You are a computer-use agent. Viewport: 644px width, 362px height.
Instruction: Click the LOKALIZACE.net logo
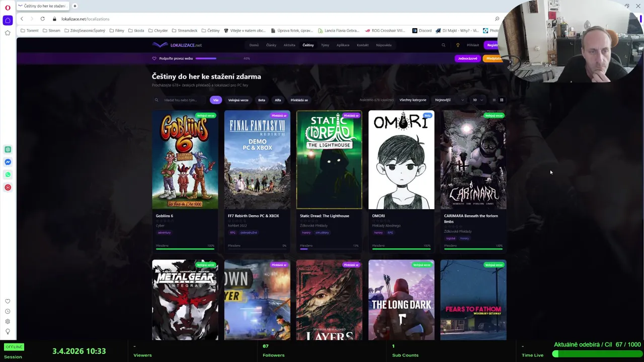tap(177, 45)
